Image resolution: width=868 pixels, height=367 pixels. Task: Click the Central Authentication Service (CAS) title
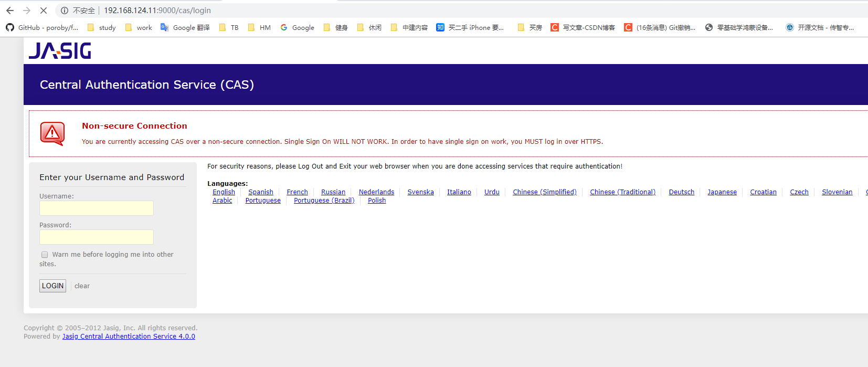(147, 85)
